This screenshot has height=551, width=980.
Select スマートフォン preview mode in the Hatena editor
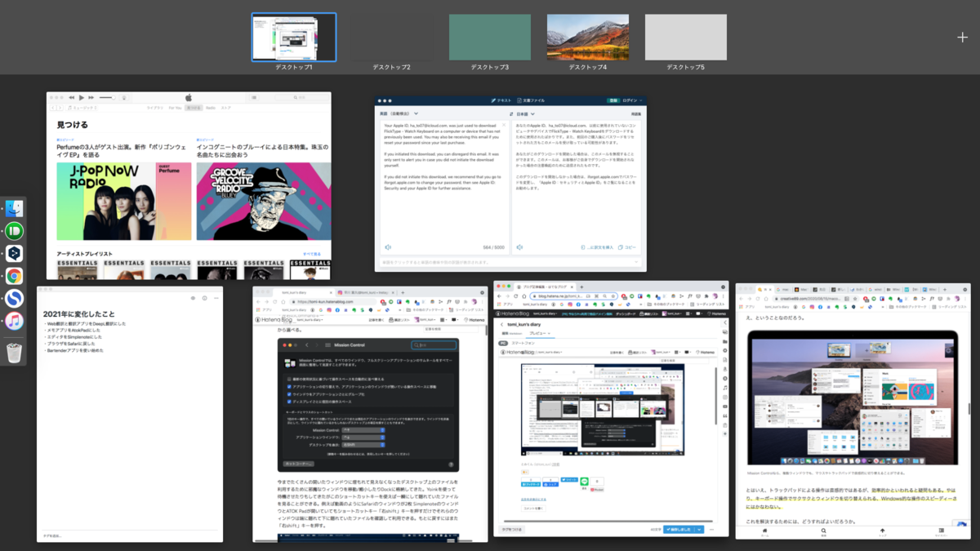(523, 344)
